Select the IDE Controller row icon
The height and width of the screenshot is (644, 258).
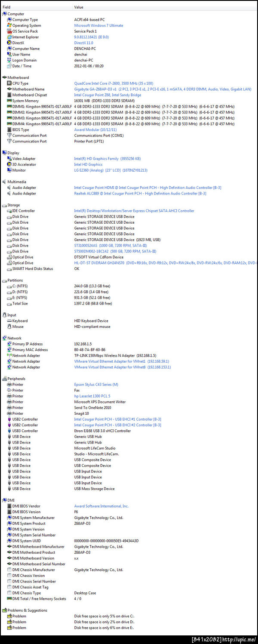9,211
